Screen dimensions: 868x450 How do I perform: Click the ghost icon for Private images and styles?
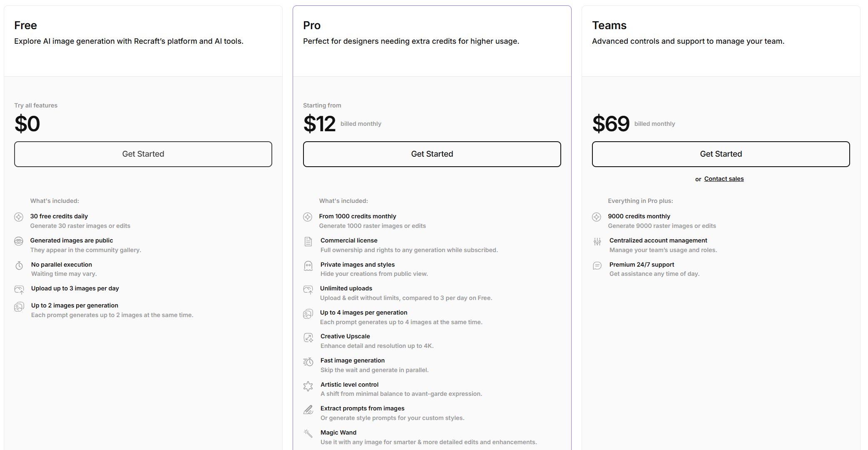coord(308,266)
